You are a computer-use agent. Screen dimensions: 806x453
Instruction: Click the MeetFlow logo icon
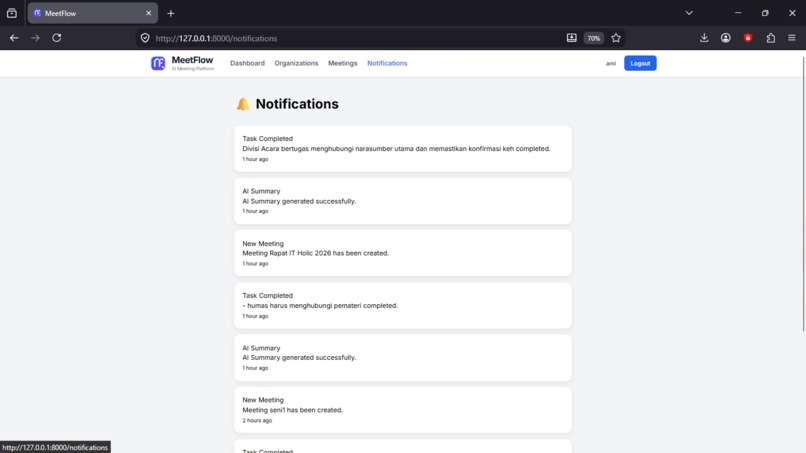coord(158,63)
